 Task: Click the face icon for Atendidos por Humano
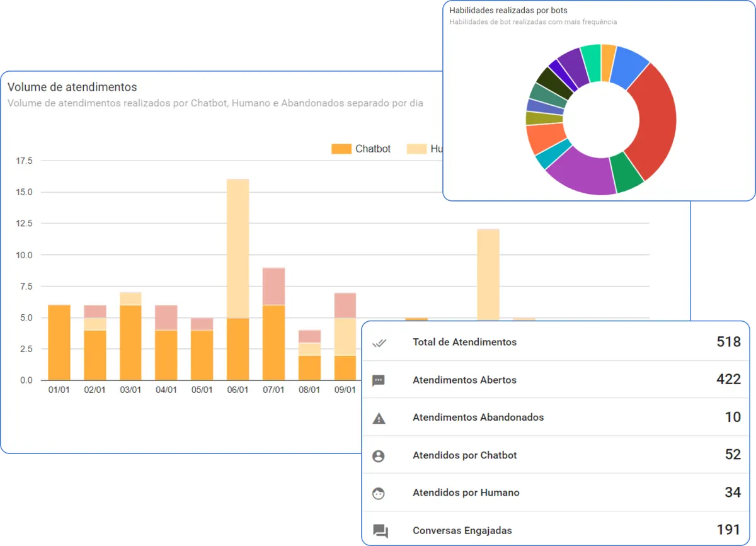point(379,493)
